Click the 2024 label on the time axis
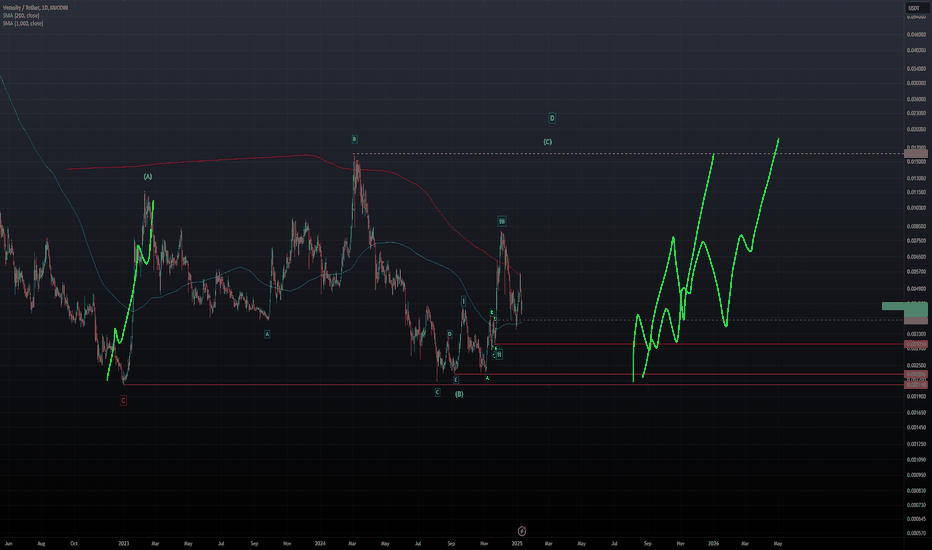The width and height of the screenshot is (932, 550). (x=320, y=543)
